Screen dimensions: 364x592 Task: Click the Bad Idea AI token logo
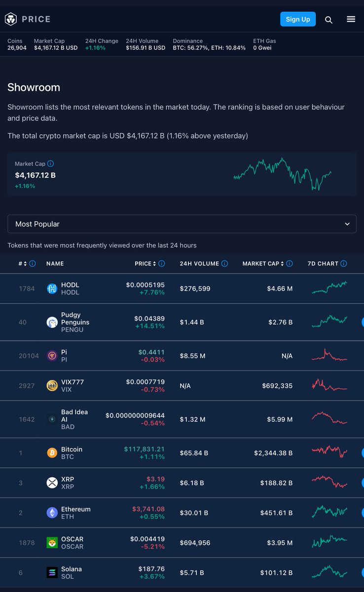point(52,419)
